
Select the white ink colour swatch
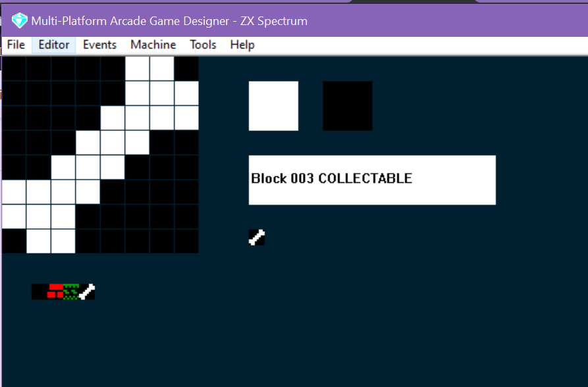pos(273,106)
